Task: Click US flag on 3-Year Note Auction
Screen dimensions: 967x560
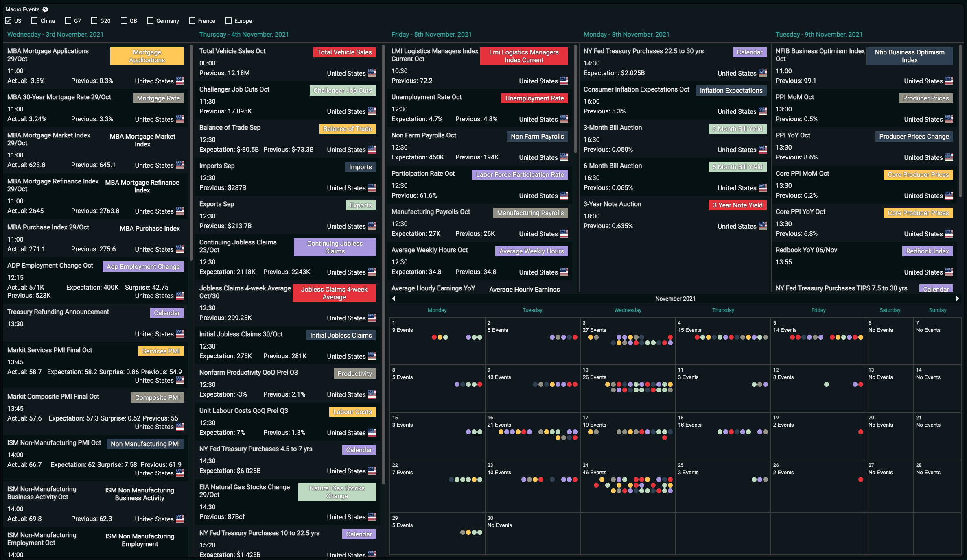Action: point(763,226)
